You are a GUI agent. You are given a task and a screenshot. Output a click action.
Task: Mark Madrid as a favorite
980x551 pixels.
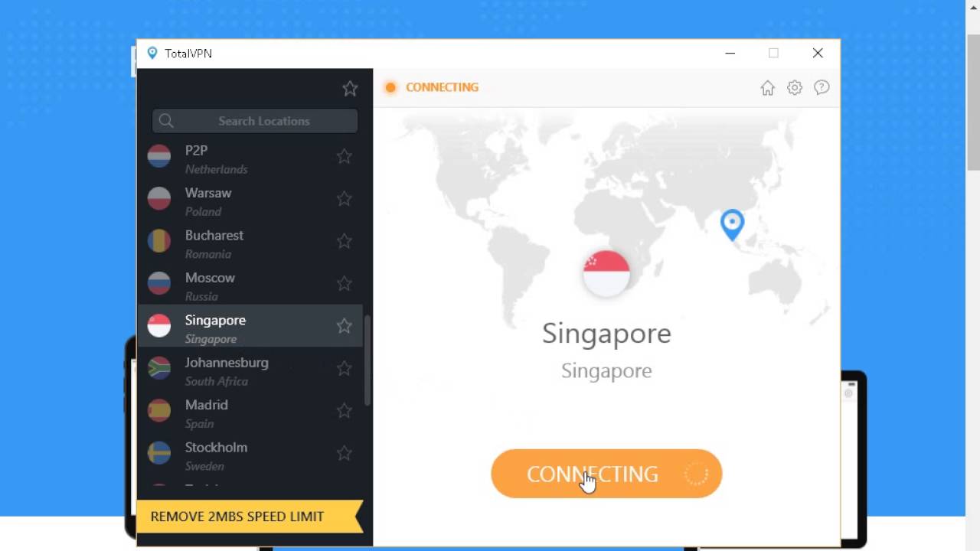pos(345,411)
